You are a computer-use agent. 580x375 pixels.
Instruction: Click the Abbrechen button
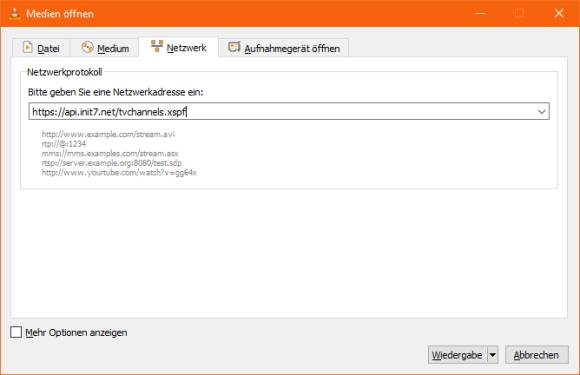(x=536, y=355)
